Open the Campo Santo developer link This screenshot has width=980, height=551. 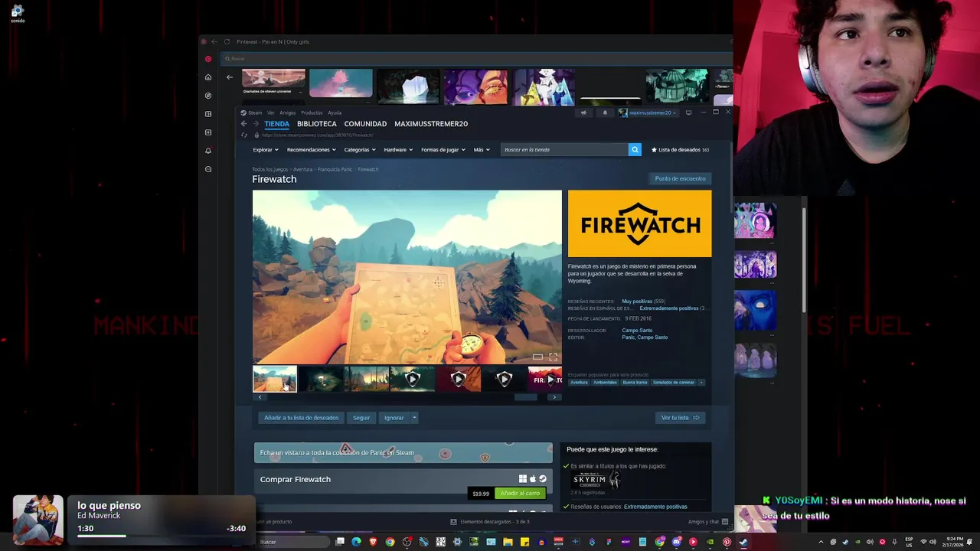point(637,331)
